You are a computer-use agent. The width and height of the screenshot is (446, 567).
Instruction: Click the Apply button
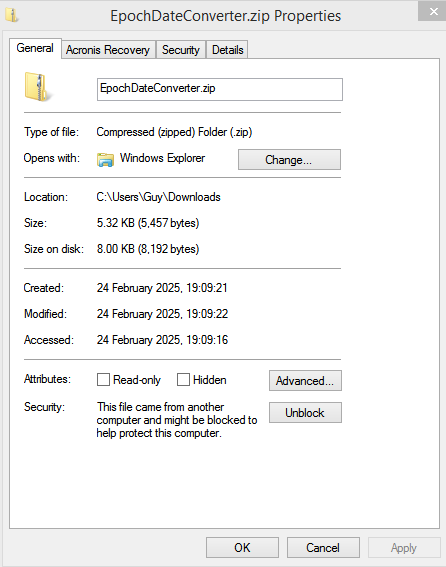click(x=404, y=547)
